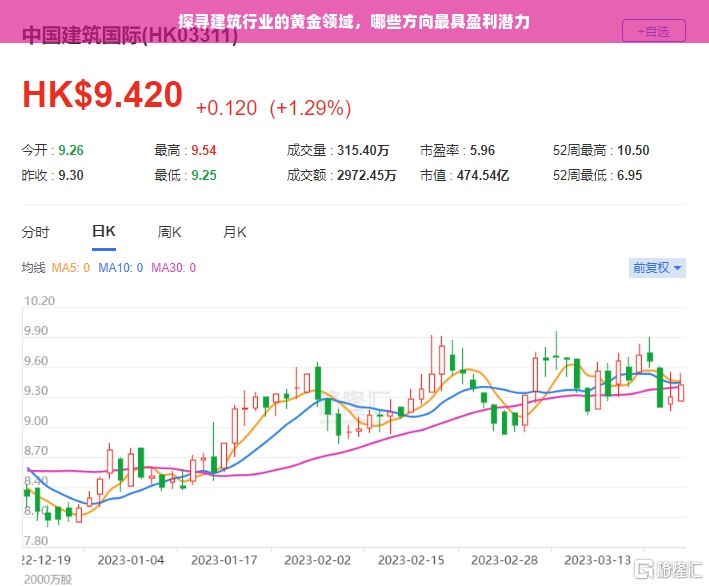The height and width of the screenshot is (586, 709).
Task: Switch to the 分时 chart tab
Action: [x=35, y=232]
